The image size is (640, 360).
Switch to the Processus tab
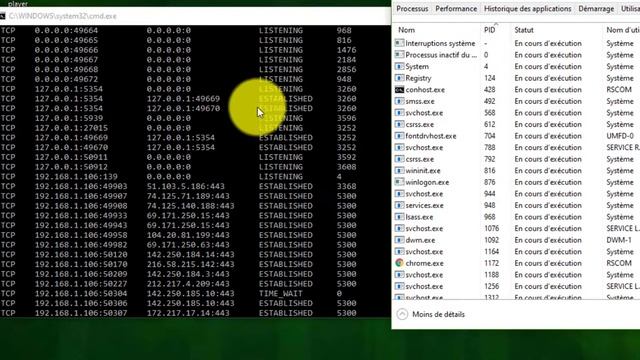pyautogui.click(x=412, y=9)
